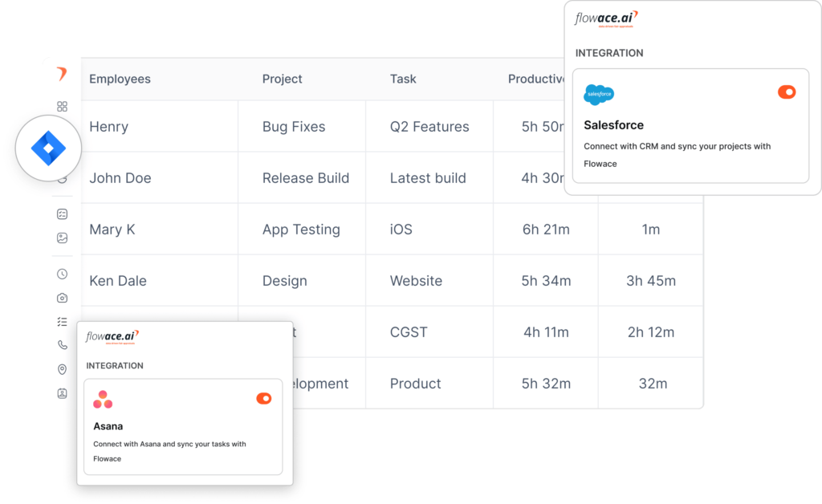822x504 pixels.
Task: Toggle the employee badge icon in sidebar
Action: point(63,393)
